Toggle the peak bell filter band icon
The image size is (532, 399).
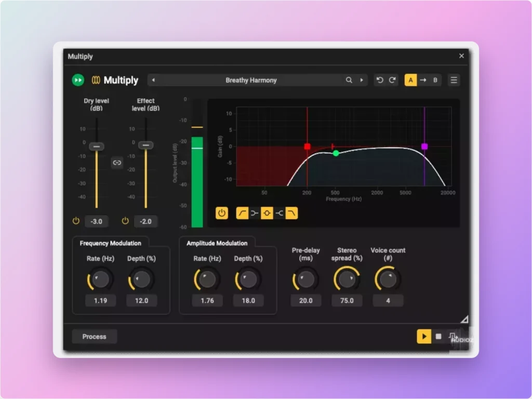coord(267,213)
